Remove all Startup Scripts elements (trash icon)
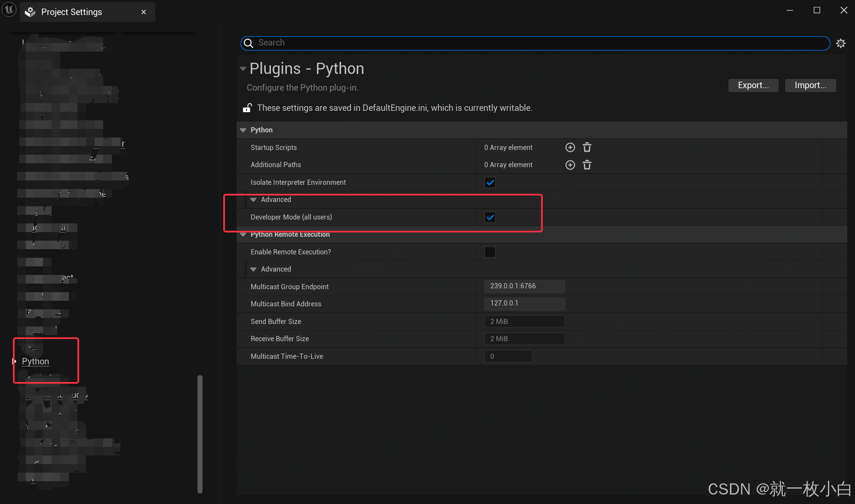Image resolution: width=855 pixels, height=504 pixels. [587, 147]
